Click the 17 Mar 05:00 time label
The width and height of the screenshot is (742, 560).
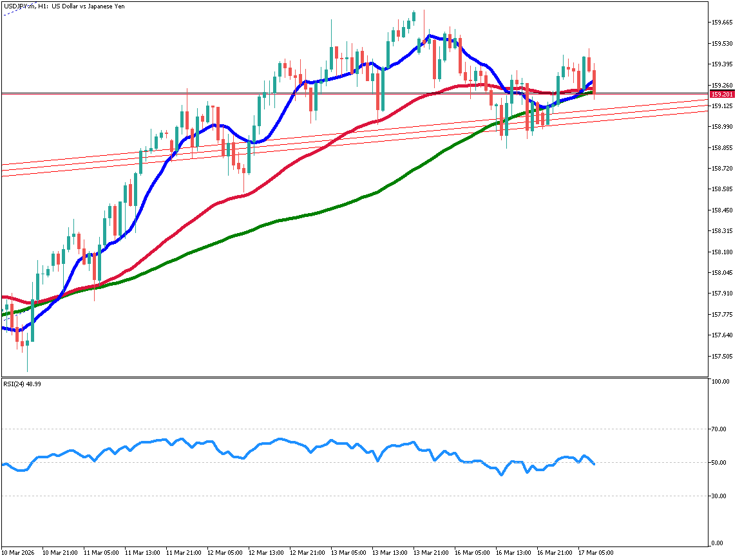[x=596, y=552]
